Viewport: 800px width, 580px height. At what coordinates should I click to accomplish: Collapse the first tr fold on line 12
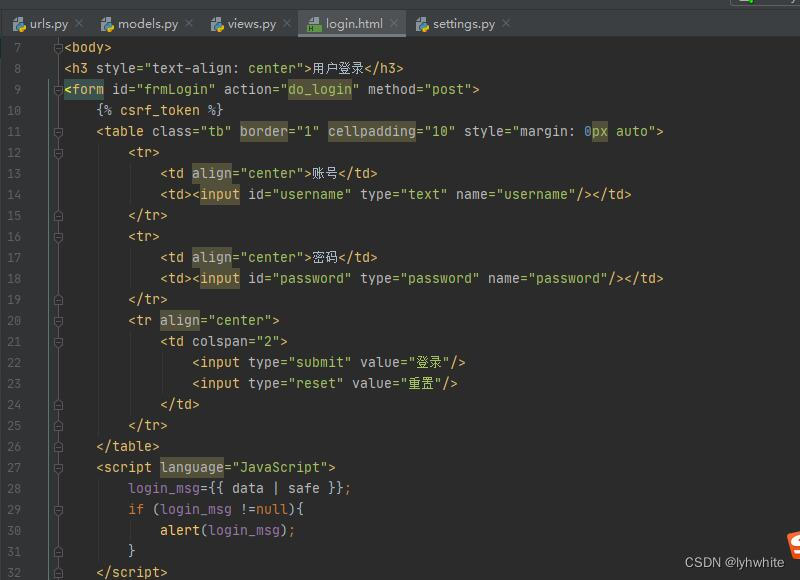[x=58, y=153]
